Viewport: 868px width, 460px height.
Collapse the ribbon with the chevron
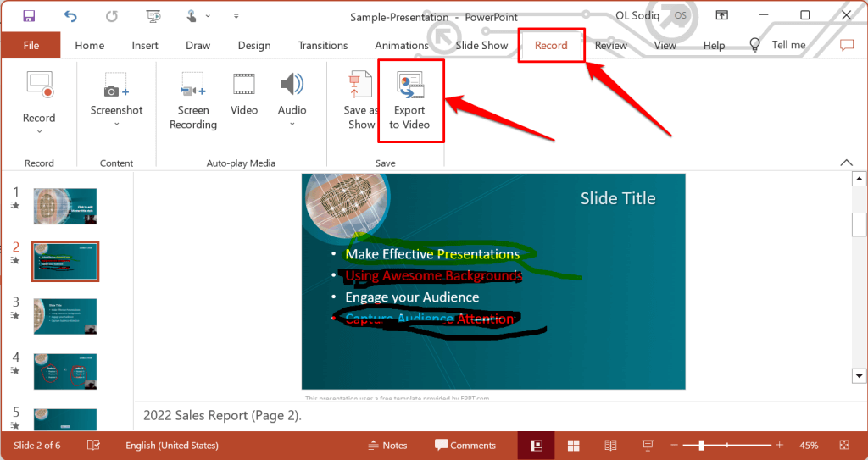point(847,162)
